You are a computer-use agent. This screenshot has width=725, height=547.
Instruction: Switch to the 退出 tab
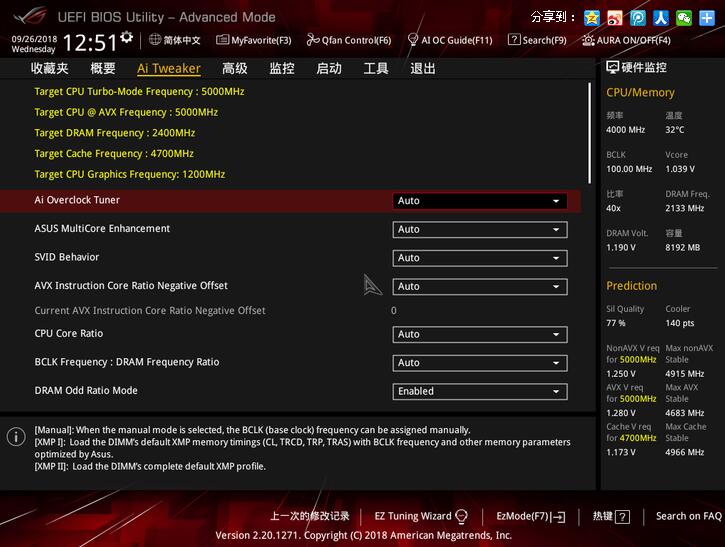[x=423, y=68]
